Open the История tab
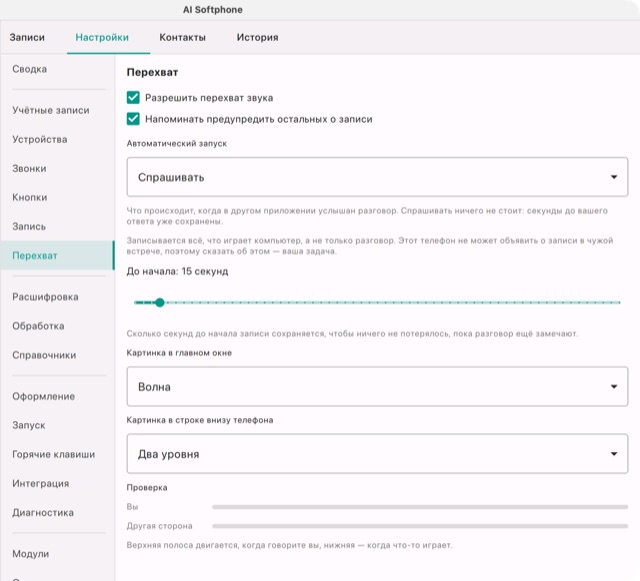Viewport: 640px width, 581px height. pos(258,37)
